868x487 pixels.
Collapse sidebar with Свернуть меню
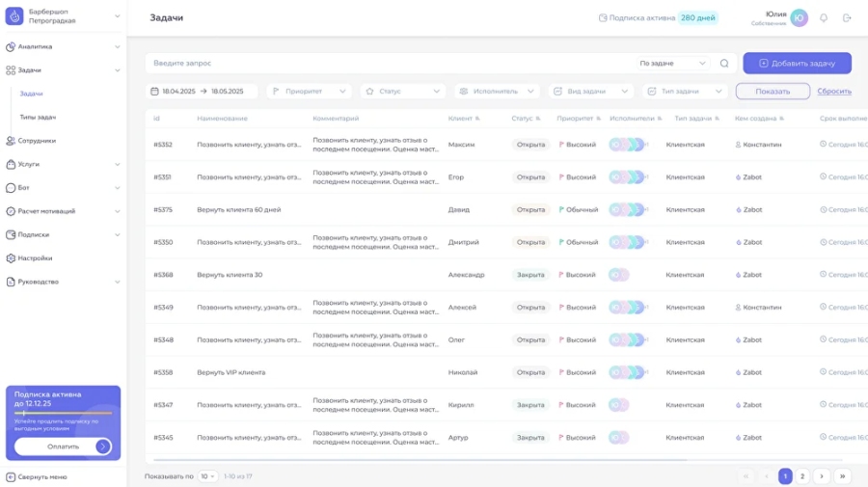[37, 476]
